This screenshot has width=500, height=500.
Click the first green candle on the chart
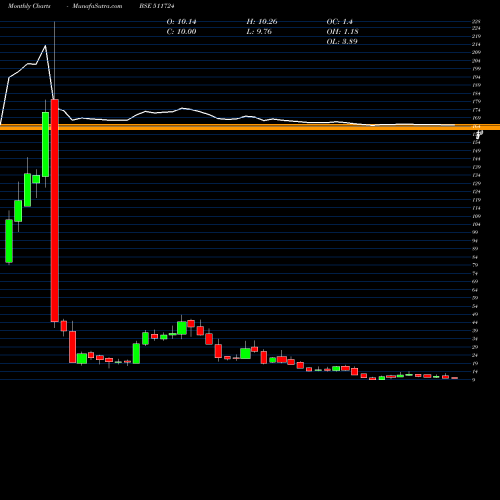click(9, 241)
